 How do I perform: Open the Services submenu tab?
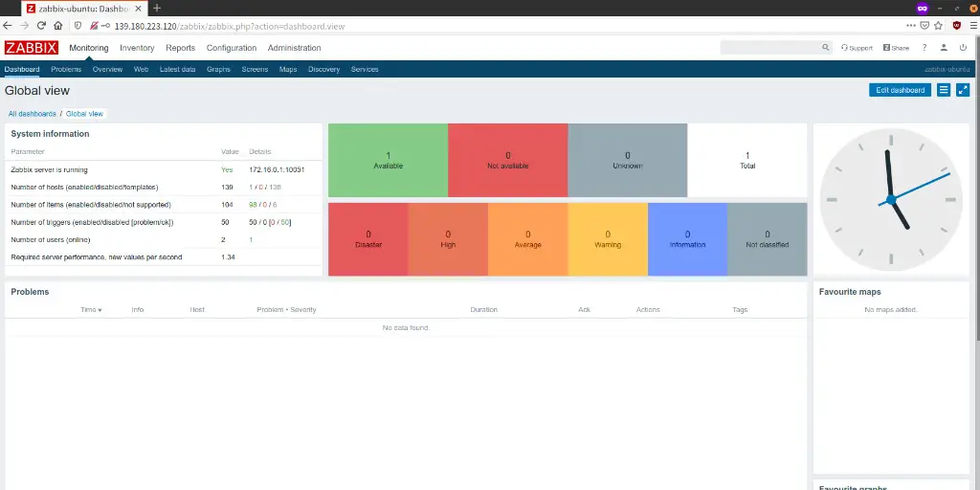pyautogui.click(x=365, y=69)
